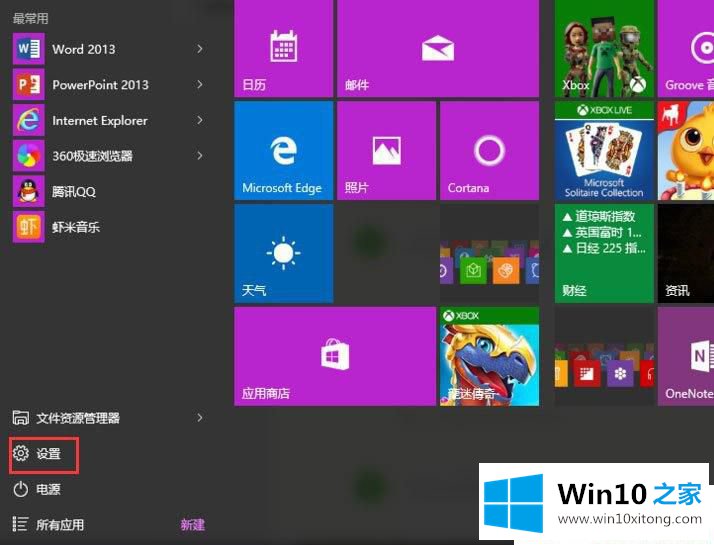Launch the Microsoft Edge tile

[283, 151]
